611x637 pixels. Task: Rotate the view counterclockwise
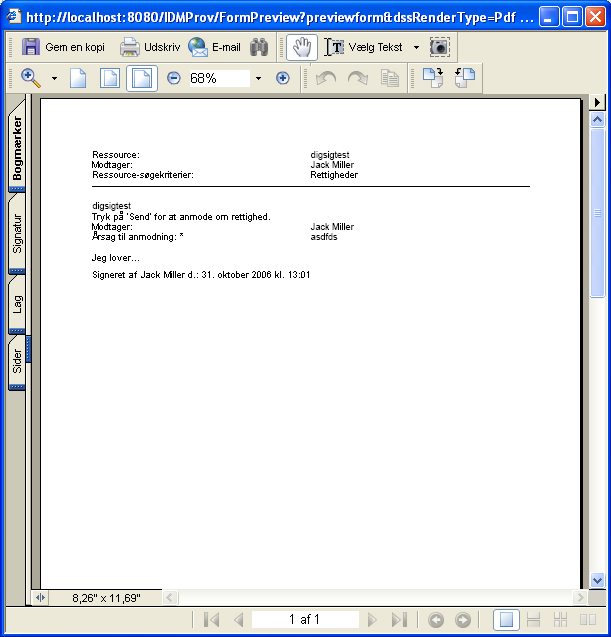[465, 78]
